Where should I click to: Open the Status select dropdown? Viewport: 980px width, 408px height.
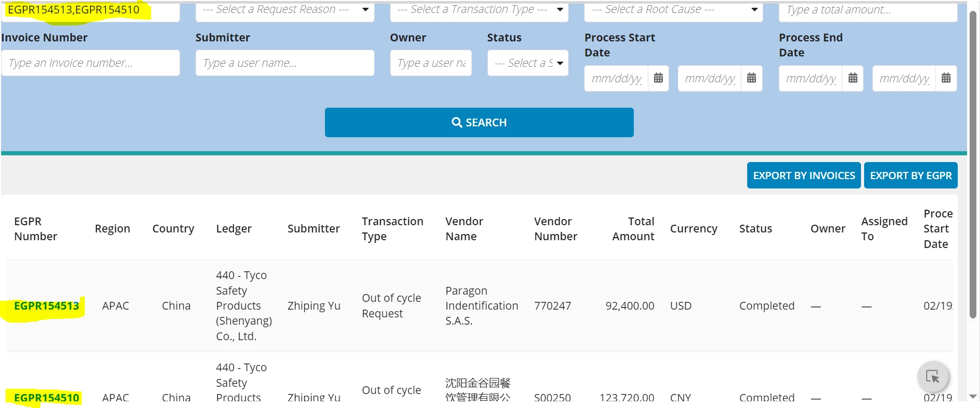pyautogui.click(x=528, y=63)
